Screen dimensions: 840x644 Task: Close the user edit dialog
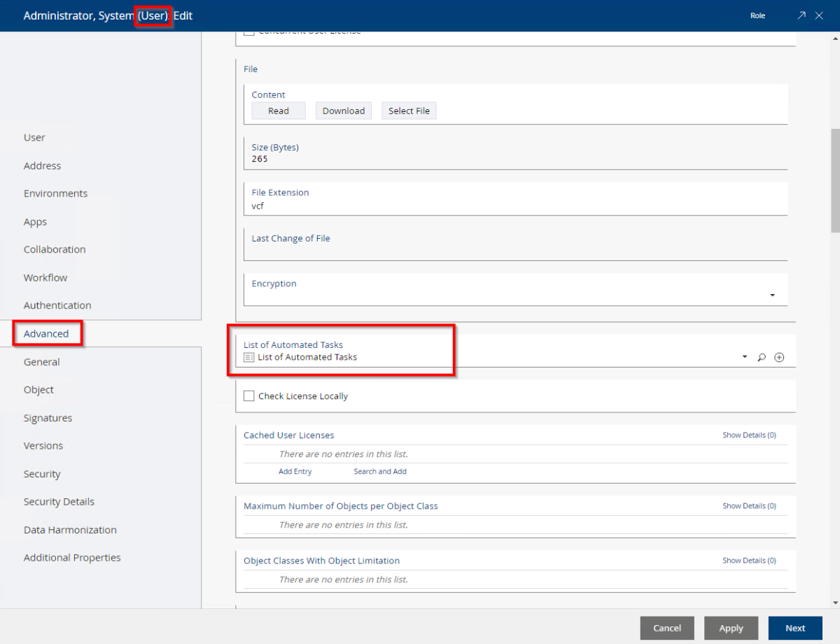coord(819,15)
